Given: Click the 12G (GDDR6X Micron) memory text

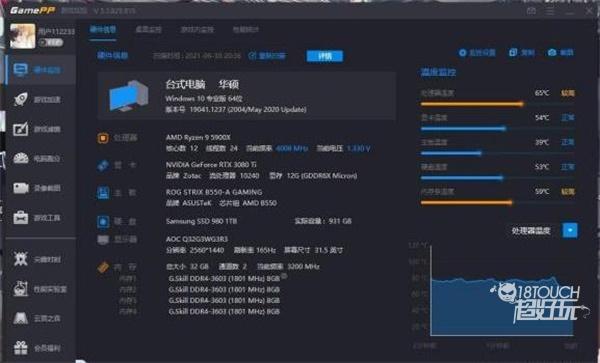Looking at the screenshot, I should click(x=321, y=176).
